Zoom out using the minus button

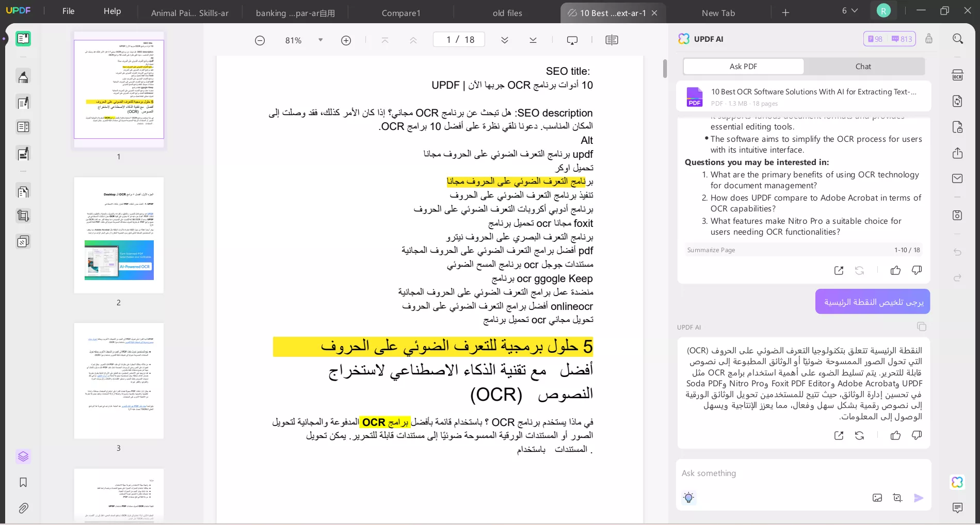pos(260,40)
